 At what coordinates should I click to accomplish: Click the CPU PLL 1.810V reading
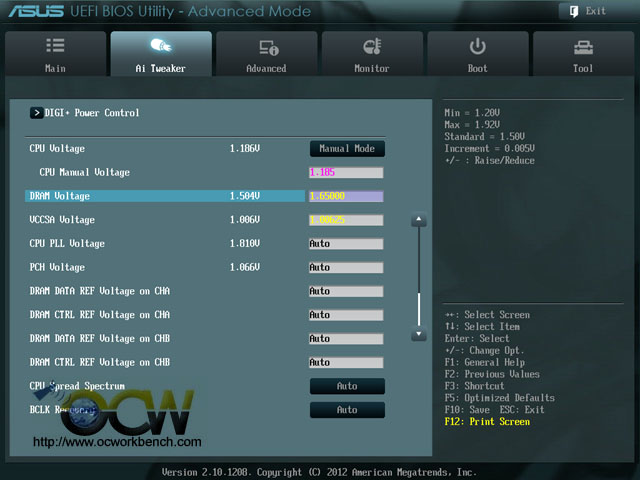[244, 243]
